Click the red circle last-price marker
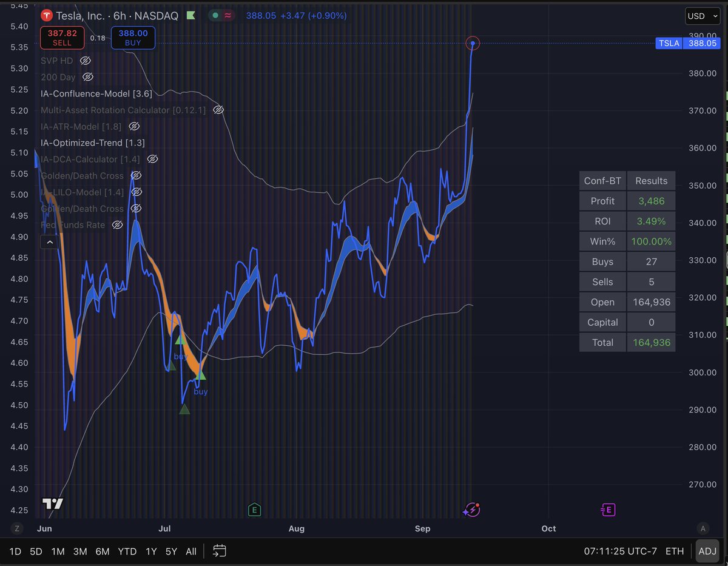Screen dimensions: 728x566 pyautogui.click(x=473, y=43)
